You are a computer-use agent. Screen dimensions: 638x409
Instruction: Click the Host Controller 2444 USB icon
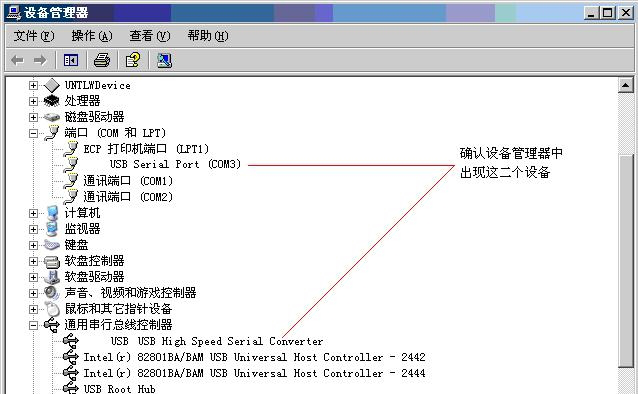(71, 373)
